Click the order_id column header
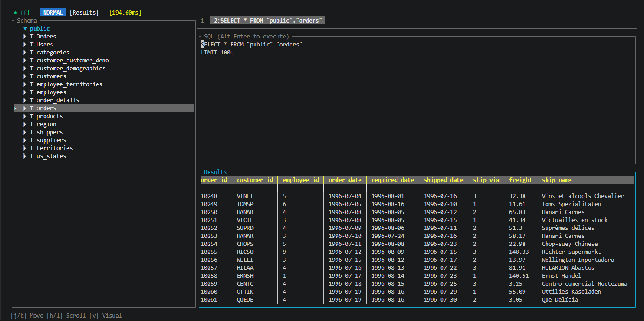 tap(214, 180)
